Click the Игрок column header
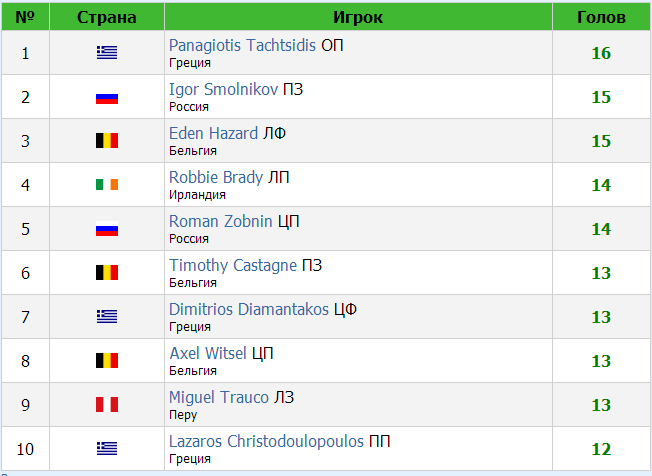 click(x=358, y=18)
